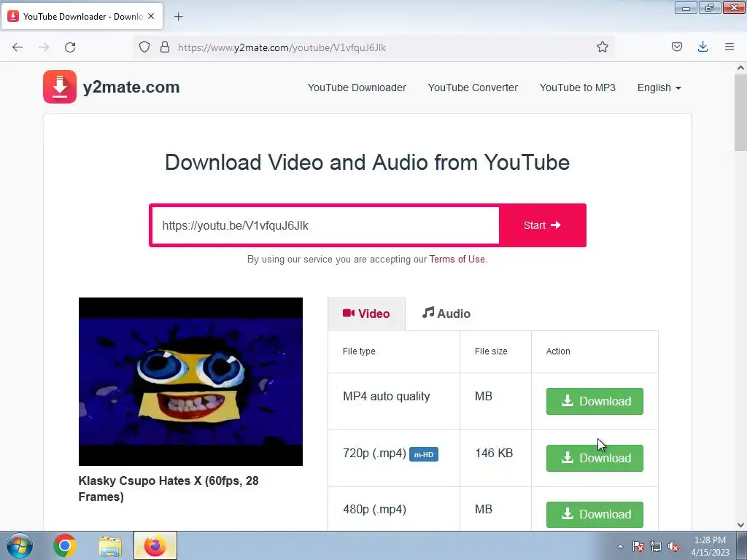Download the 720p (.mp4) file

(x=595, y=458)
